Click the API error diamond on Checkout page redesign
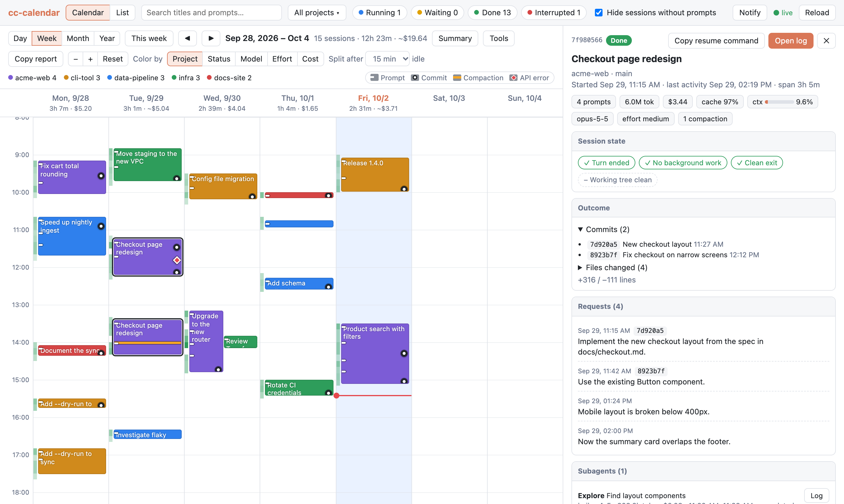Viewport: 844px width, 504px height. tap(177, 260)
